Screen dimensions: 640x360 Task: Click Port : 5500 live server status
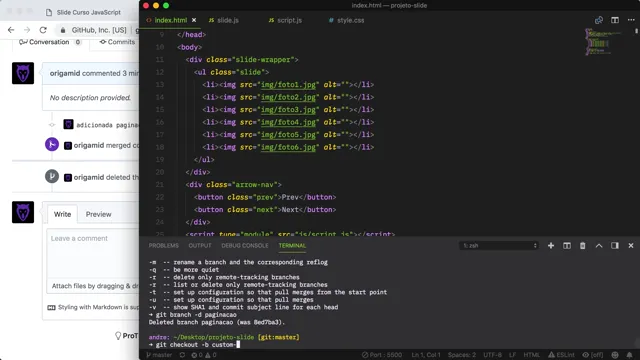click(382, 355)
